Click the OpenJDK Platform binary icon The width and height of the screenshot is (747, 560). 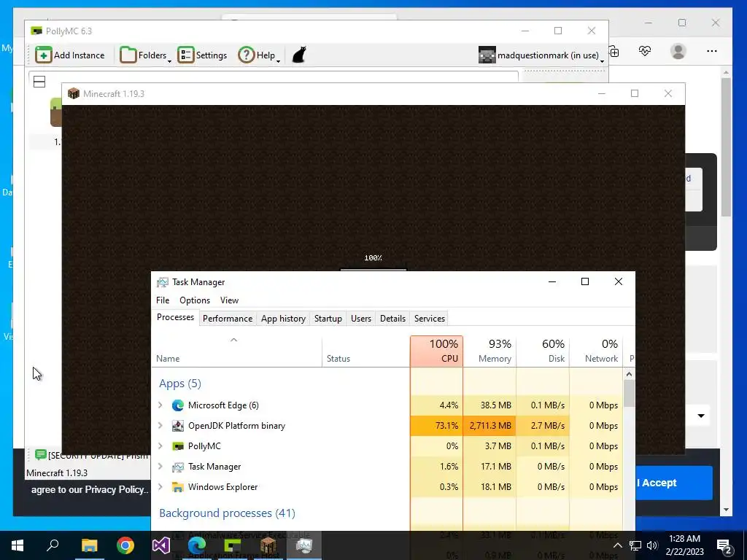178,426
